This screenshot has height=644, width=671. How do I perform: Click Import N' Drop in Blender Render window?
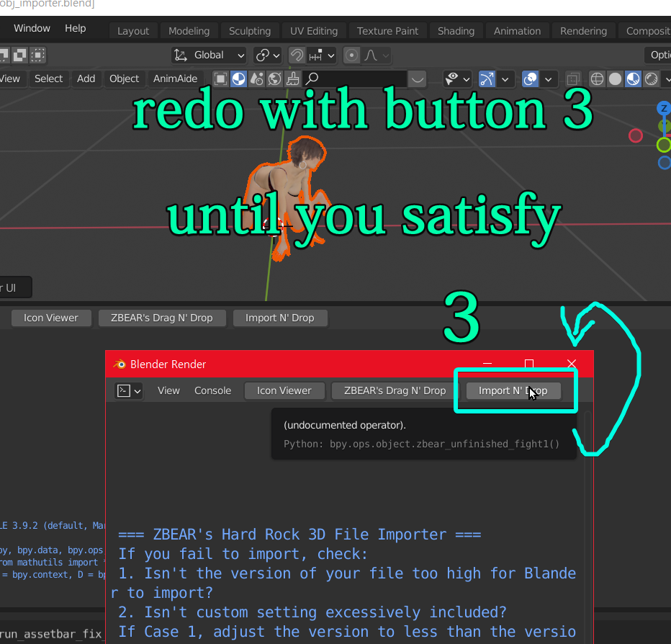pyautogui.click(x=513, y=390)
